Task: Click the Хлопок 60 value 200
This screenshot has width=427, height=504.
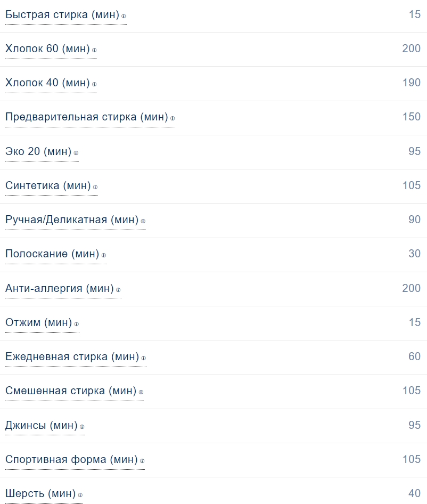Action: pyautogui.click(x=412, y=48)
